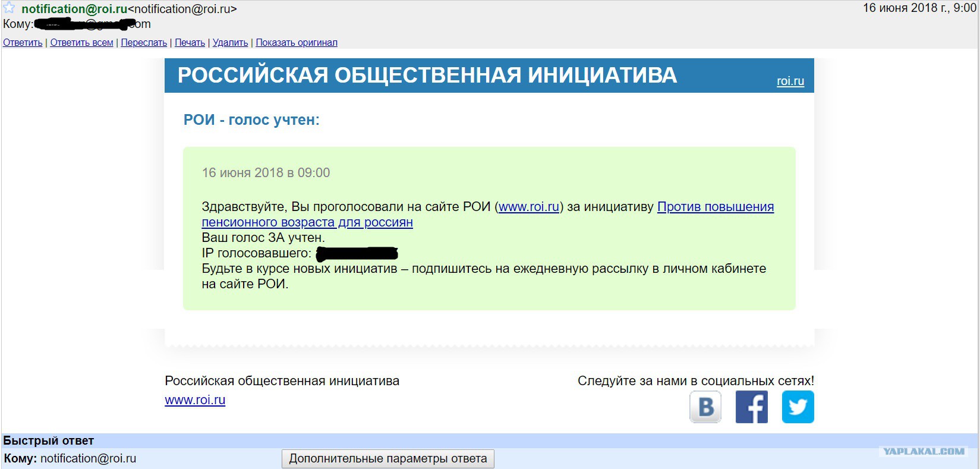Open the Facebook social icon
The width and height of the screenshot is (980, 469).
click(752, 407)
